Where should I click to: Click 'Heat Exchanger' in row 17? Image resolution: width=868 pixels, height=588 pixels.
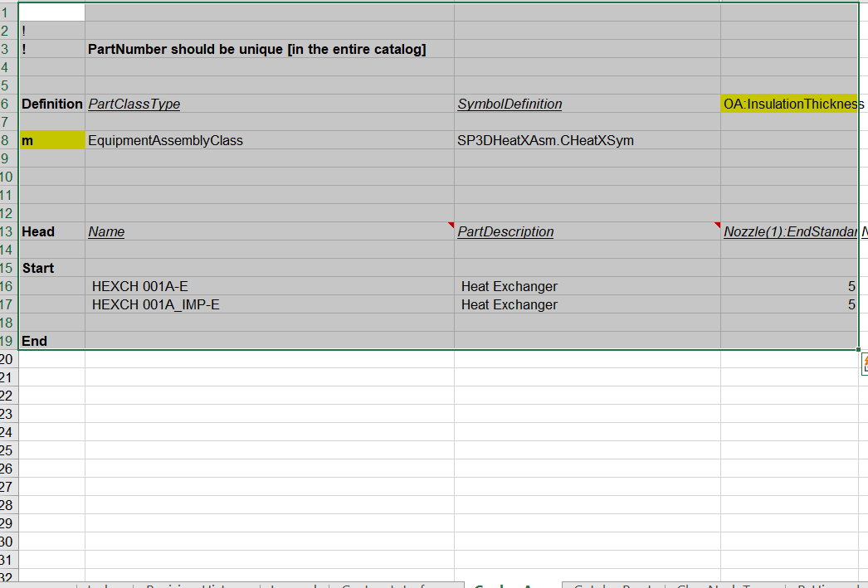[588, 304]
